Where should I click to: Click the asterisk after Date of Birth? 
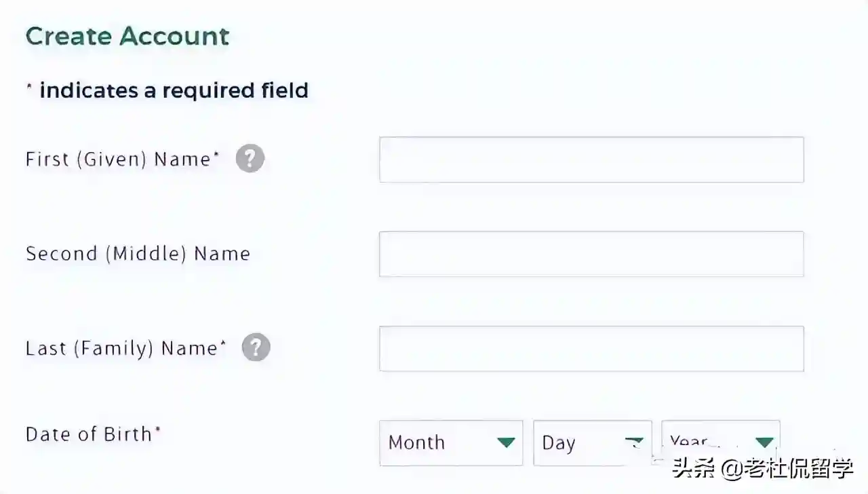click(x=158, y=430)
